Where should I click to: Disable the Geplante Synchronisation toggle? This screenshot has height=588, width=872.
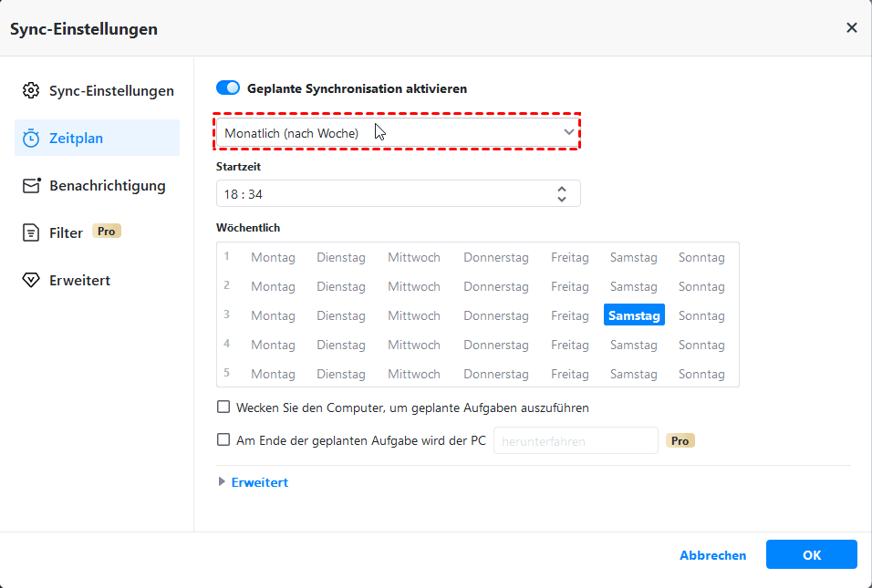(228, 88)
